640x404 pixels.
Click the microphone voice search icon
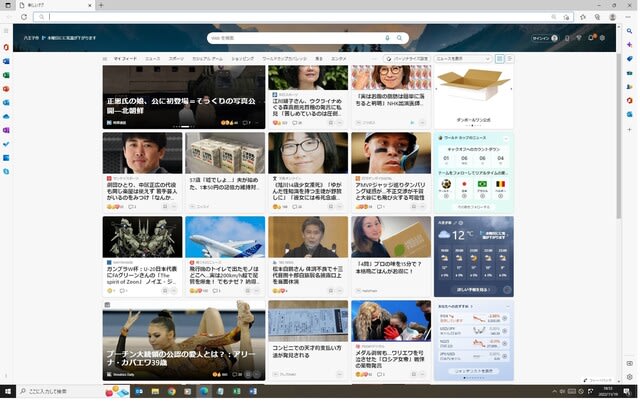[x=387, y=38]
